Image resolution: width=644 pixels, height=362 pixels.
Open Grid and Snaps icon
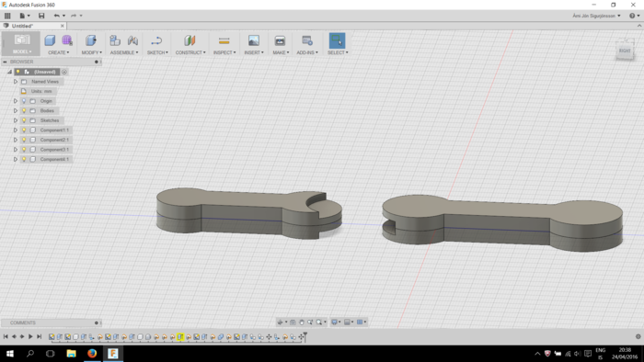pos(347,322)
